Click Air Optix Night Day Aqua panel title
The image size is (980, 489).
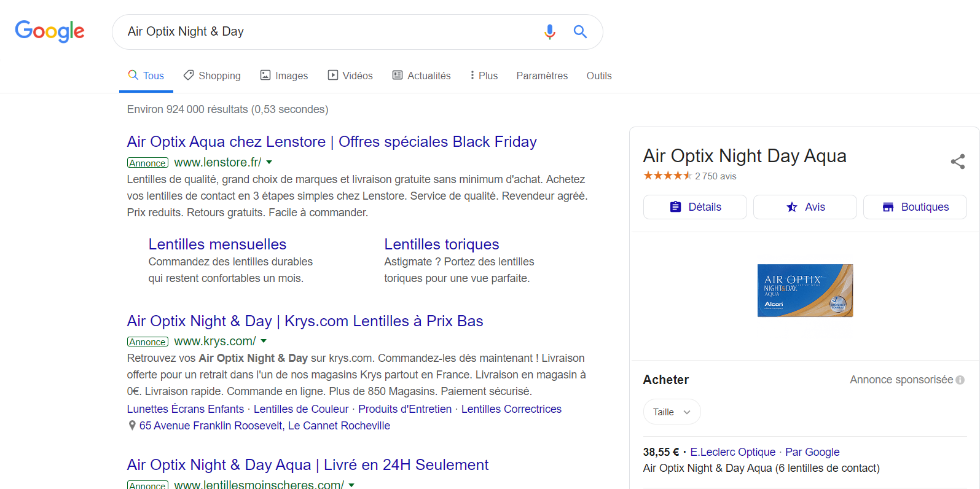pos(745,156)
